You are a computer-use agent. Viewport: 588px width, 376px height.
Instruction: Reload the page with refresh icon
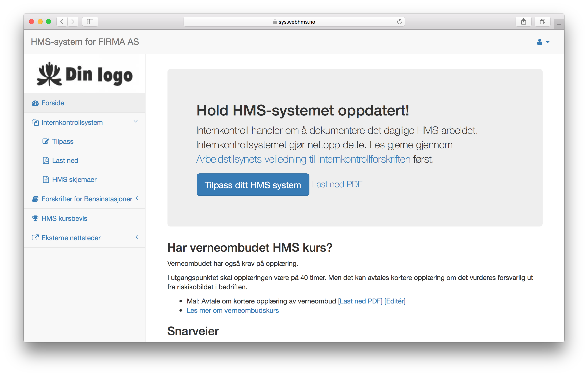tap(399, 22)
